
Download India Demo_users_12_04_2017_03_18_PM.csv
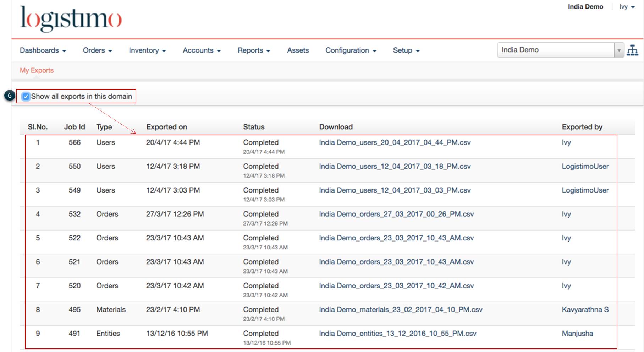(395, 166)
